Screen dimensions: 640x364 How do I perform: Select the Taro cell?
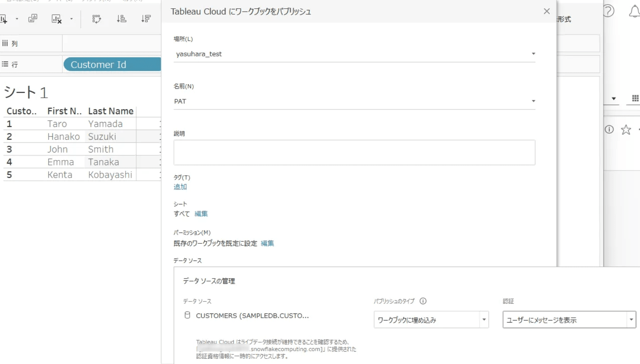(x=57, y=124)
